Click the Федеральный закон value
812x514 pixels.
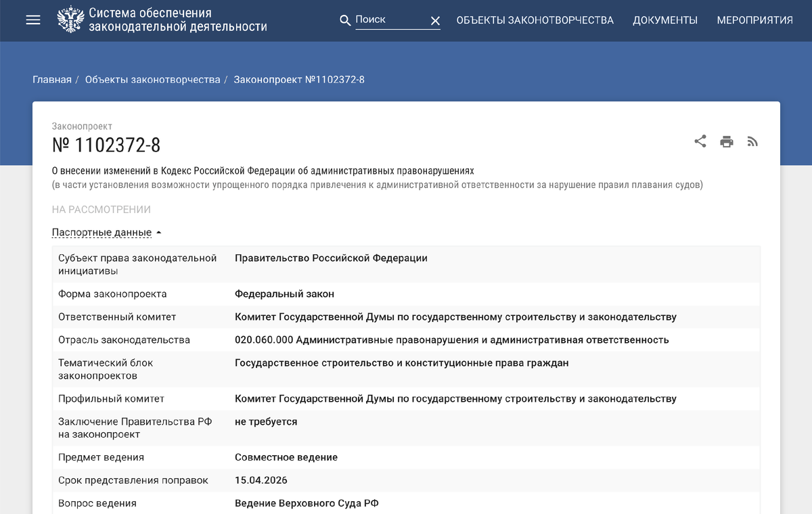coord(284,294)
